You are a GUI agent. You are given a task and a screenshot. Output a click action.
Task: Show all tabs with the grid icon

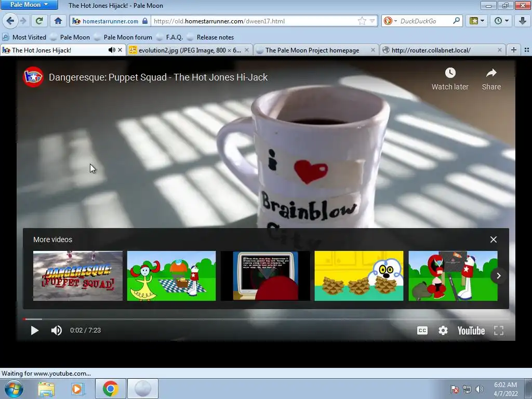(527, 50)
